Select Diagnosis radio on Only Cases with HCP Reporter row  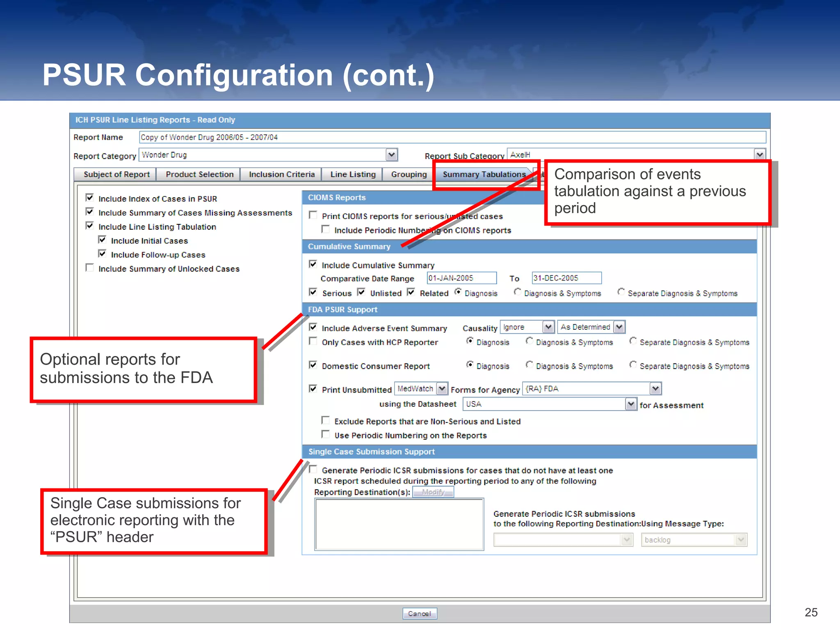tap(470, 340)
